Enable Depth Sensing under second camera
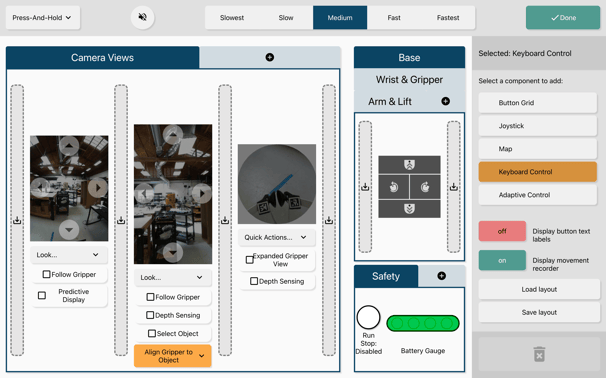 coord(150,315)
